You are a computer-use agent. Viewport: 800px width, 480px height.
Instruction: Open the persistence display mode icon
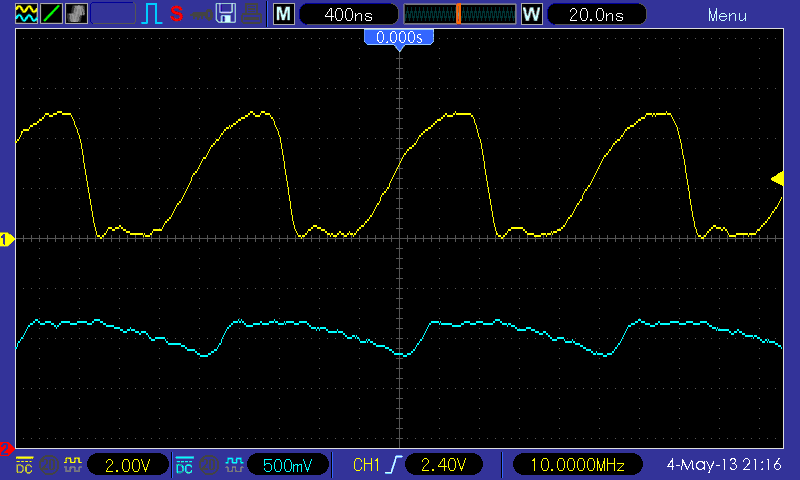(x=77, y=14)
